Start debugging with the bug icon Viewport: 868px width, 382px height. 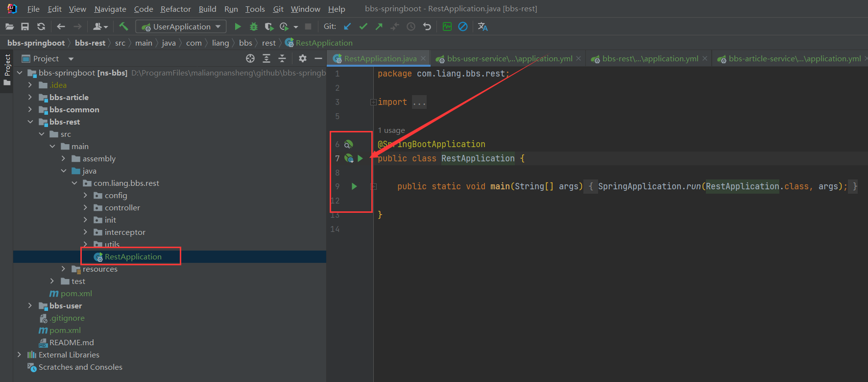pos(253,26)
